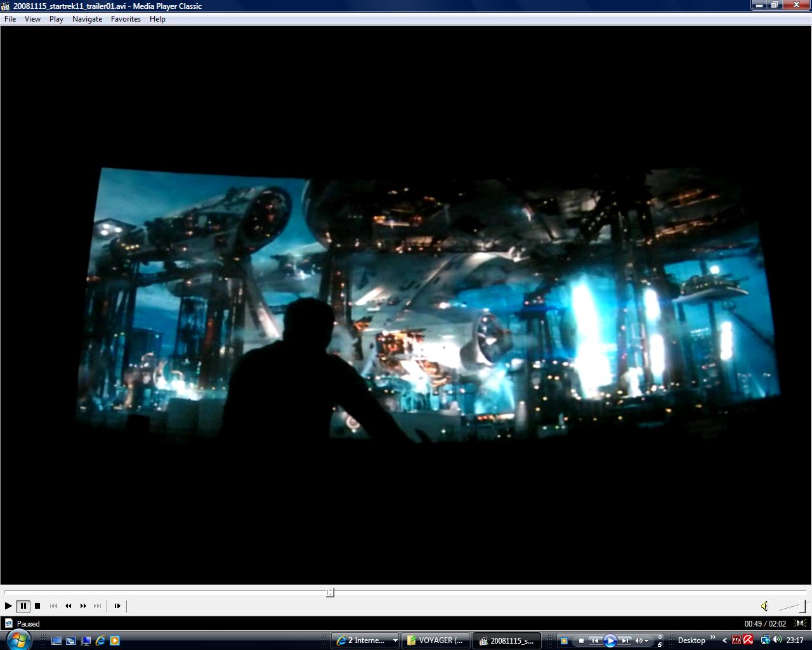This screenshot has height=650, width=812.
Task: Stop the video with the Stop button
Action: [37, 606]
